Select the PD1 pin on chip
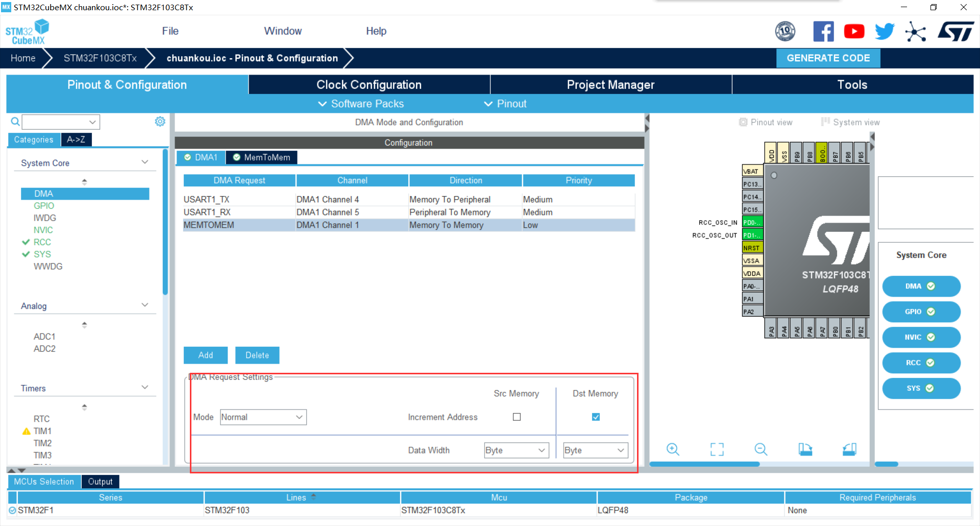This screenshot has height=526, width=980. point(752,235)
